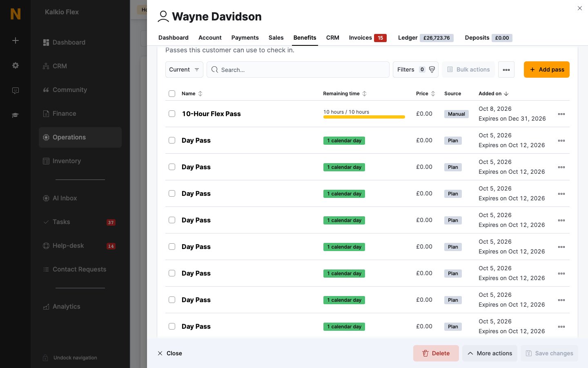Click the search magnifier icon
Screen dimensions: 588x368
pos(215,70)
